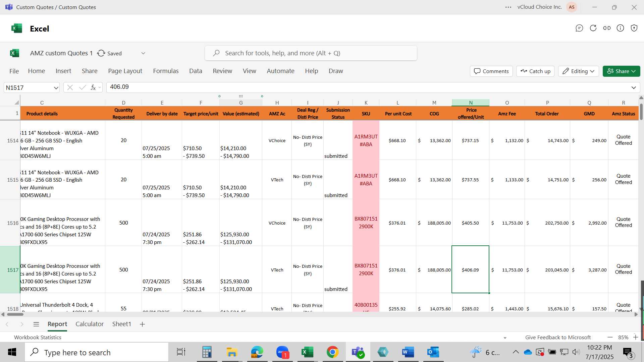Open Outlook from taskbar
Screen dimensions: 644x362
433,352
